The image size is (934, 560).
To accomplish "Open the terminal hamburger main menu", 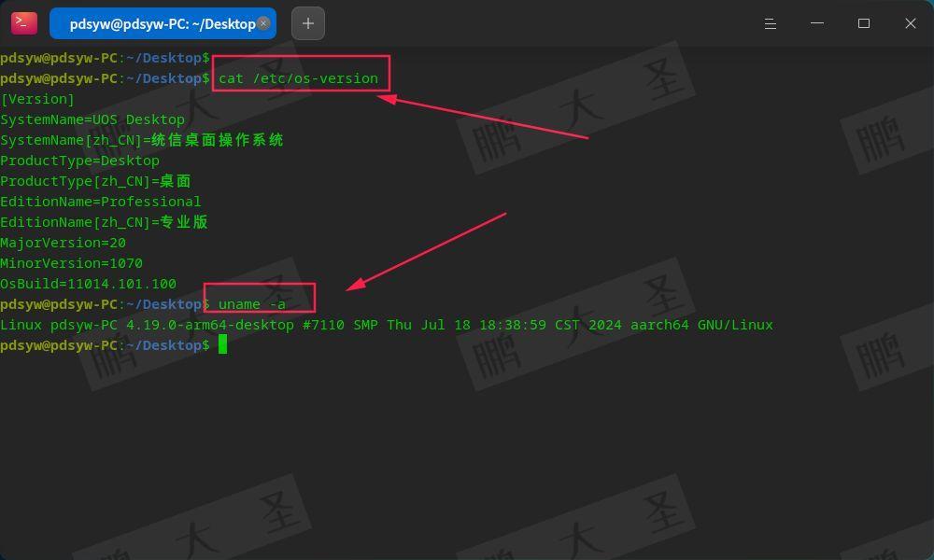I will click(771, 23).
